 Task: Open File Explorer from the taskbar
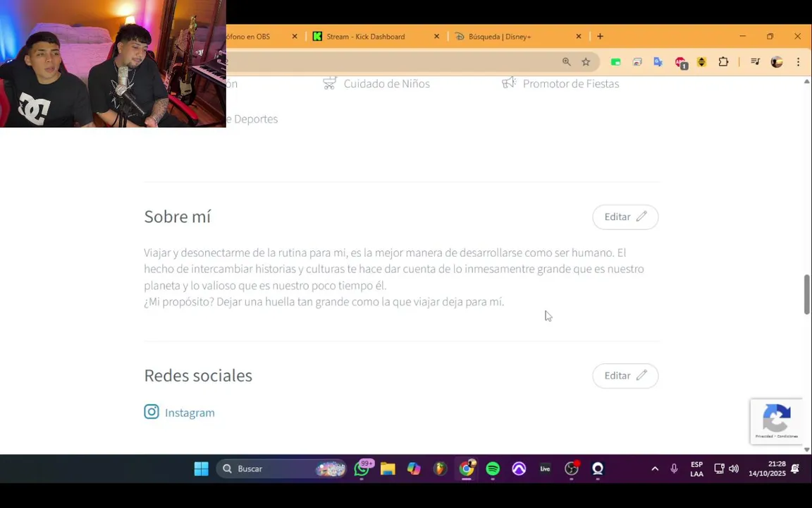(x=388, y=468)
